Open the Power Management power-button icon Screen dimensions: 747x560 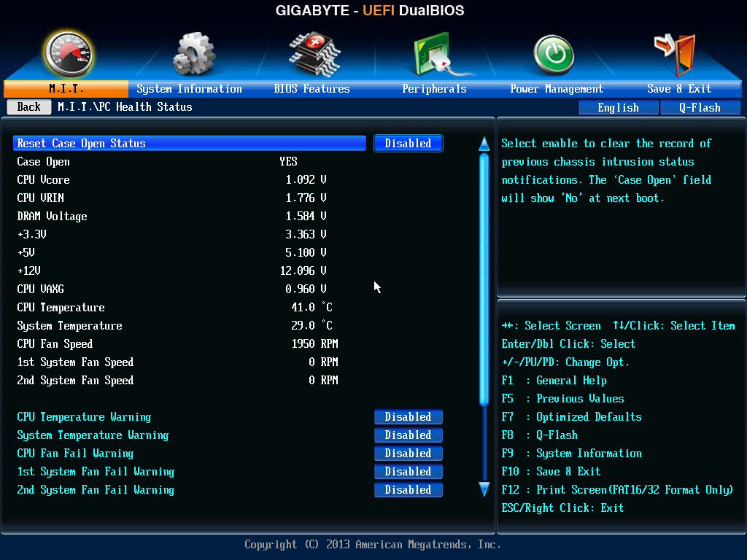pyautogui.click(x=553, y=55)
